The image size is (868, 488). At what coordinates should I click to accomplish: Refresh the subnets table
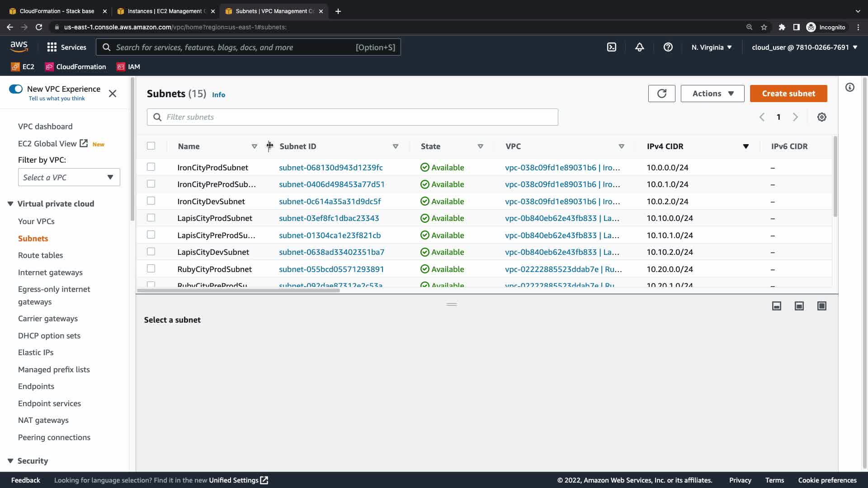point(661,94)
